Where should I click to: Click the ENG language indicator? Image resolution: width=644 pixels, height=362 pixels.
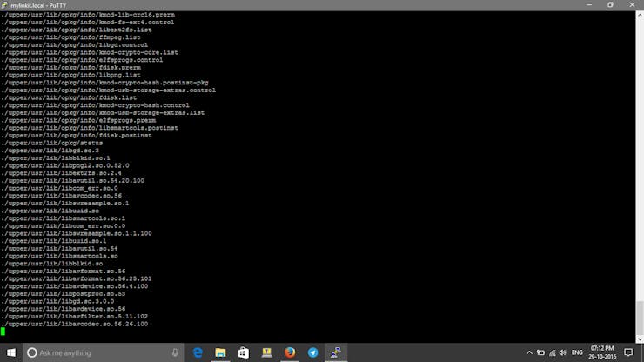[577, 352]
